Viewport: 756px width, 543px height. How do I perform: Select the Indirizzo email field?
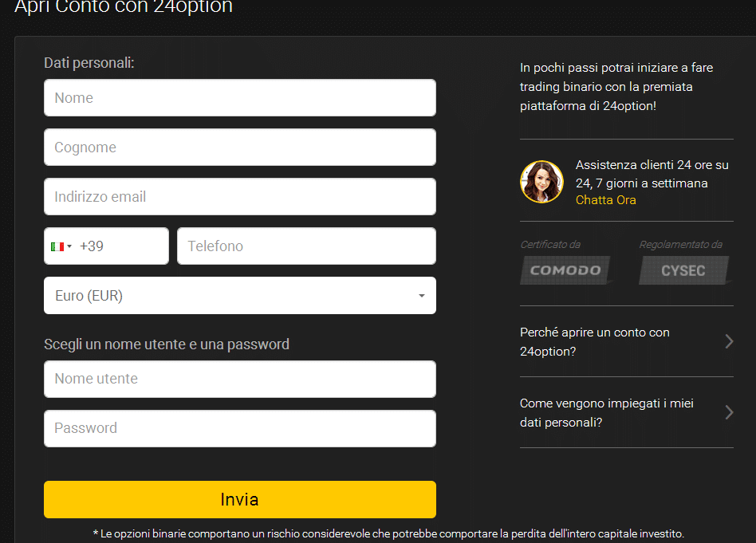point(239,197)
